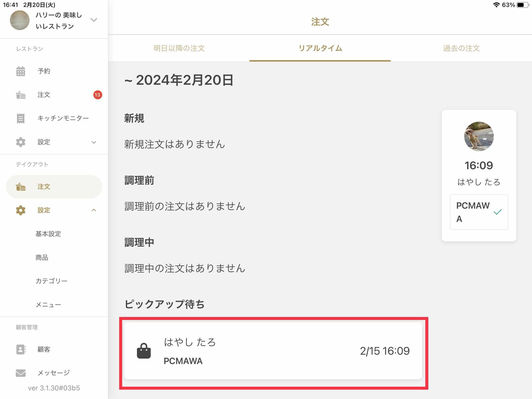Select the takeout 注文 icon
The height and width of the screenshot is (399, 532).
(21, 187)
